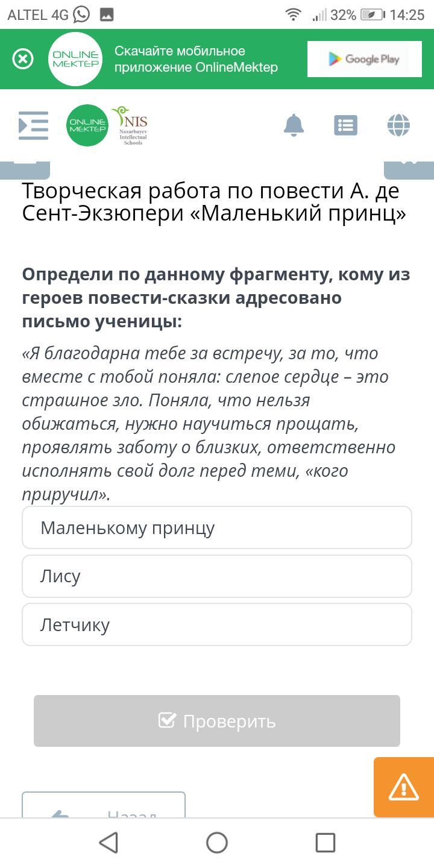Select answer Лису
This screenshot has width=434, height=868.
(x=217, y=576)
